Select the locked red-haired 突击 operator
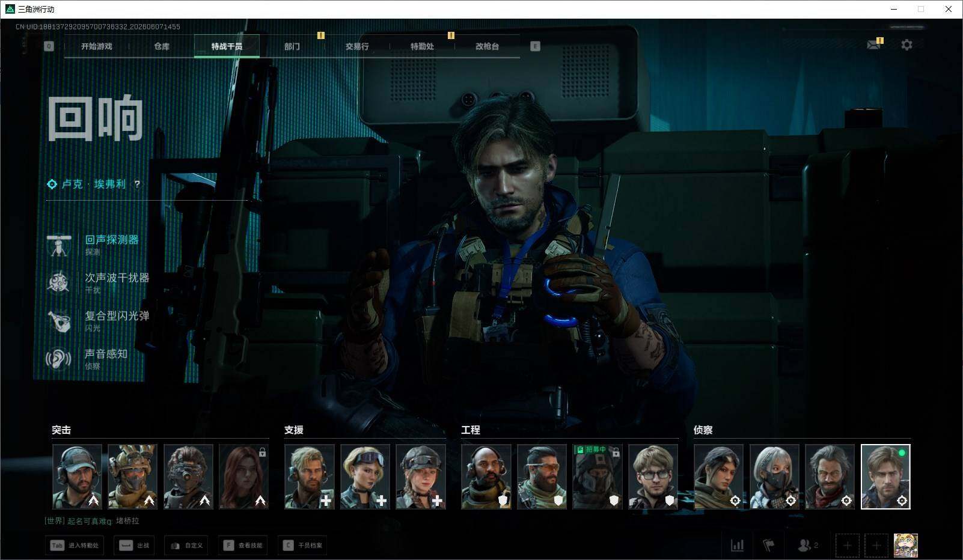The width and height of the screenshot is (963, 560). click(x=244, y=476)
